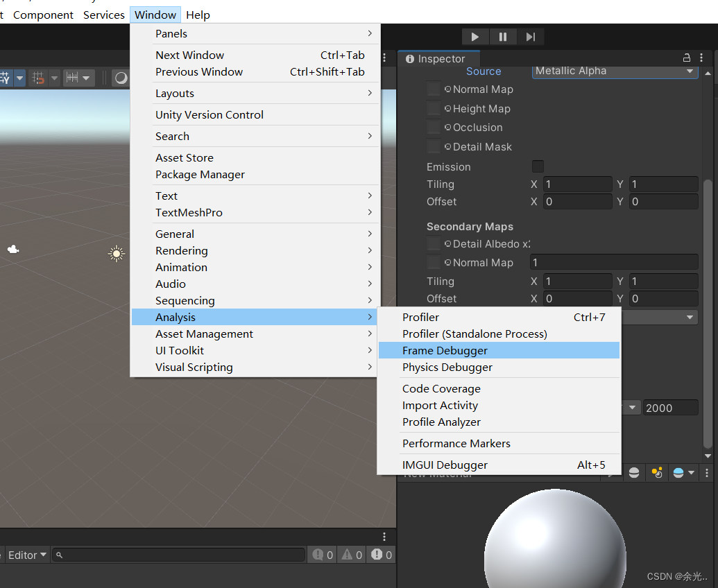The width and height of the screenshot is (718, 588).
Task: Click the Secondary Normal Map scale field
Action: tap(614, 262)
